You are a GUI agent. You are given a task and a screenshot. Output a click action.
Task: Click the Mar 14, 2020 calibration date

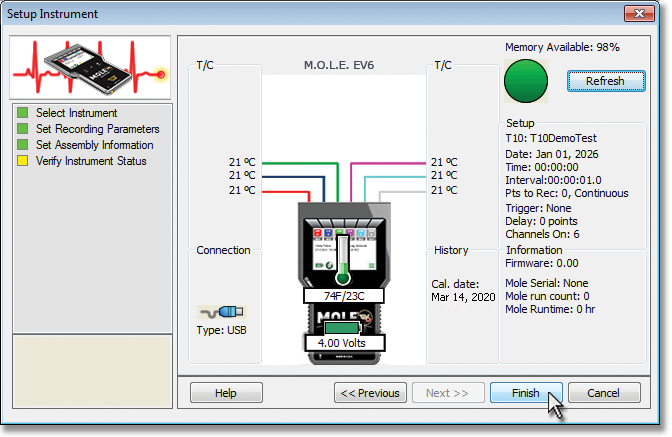coord(463,297)
